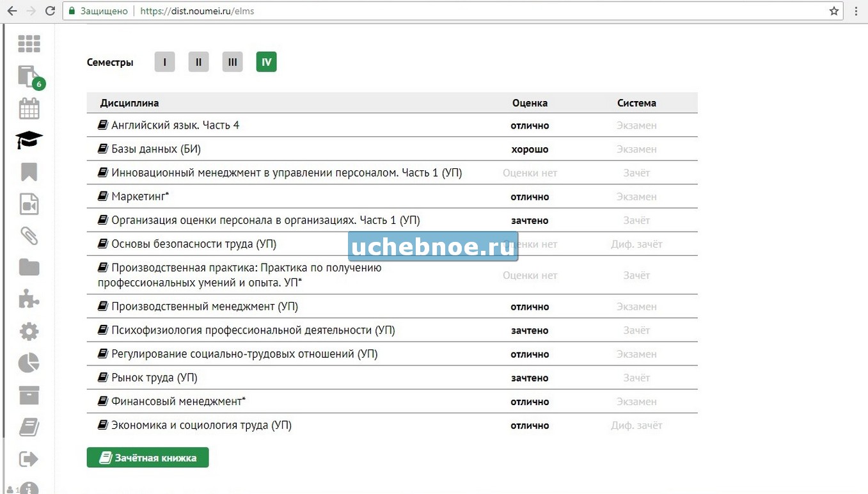Open discipline Финансовый менеджмент
The height and width of the screenshot is (494, 868).
pyautogui.click(x=178, y=402)
